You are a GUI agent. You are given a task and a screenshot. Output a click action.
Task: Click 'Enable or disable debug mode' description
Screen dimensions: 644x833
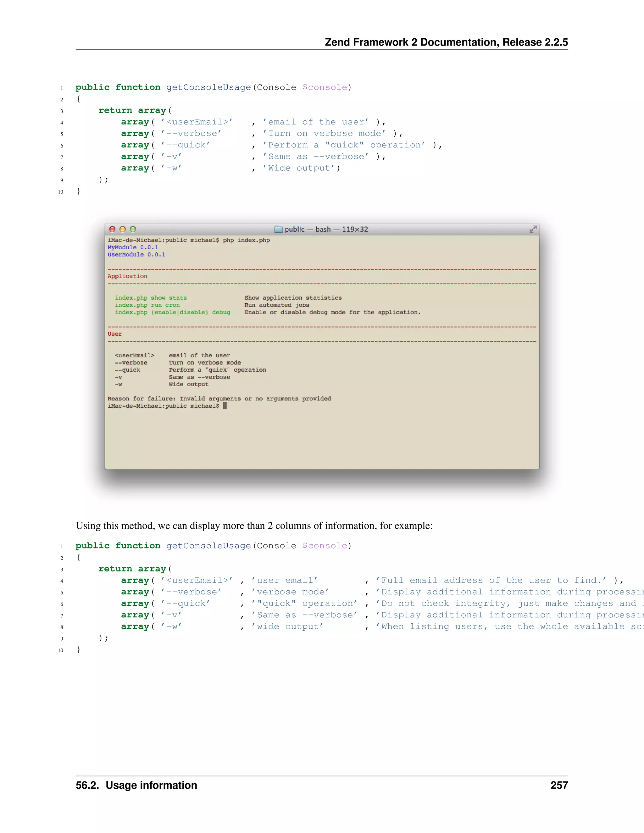pyautogui.click(x=332, y=312)
